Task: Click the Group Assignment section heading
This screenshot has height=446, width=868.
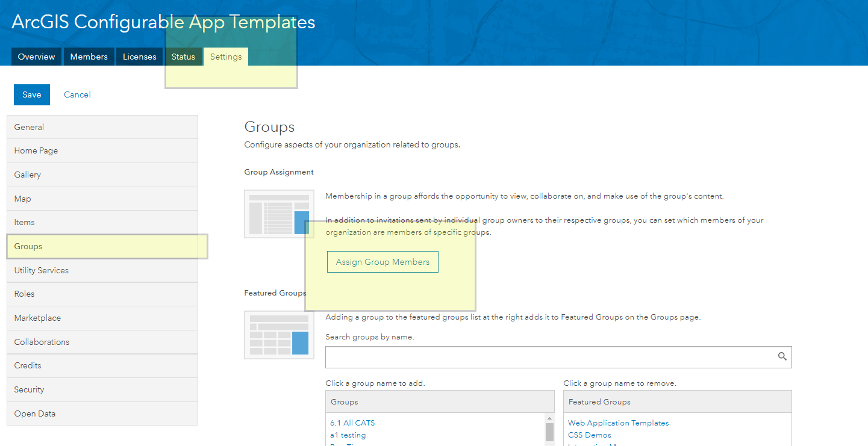Action: point(279,172)
